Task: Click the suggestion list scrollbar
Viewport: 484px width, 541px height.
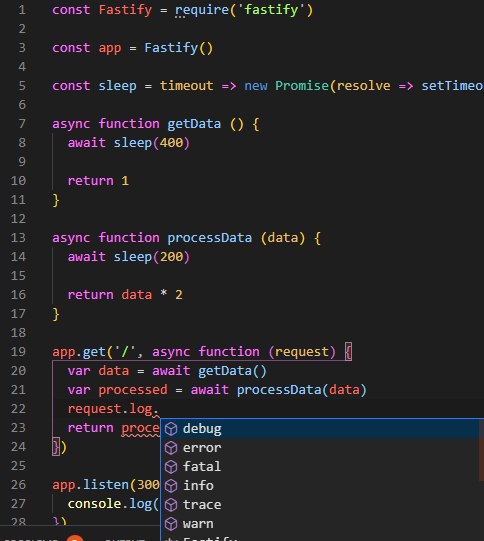Action: coord(481,450)
